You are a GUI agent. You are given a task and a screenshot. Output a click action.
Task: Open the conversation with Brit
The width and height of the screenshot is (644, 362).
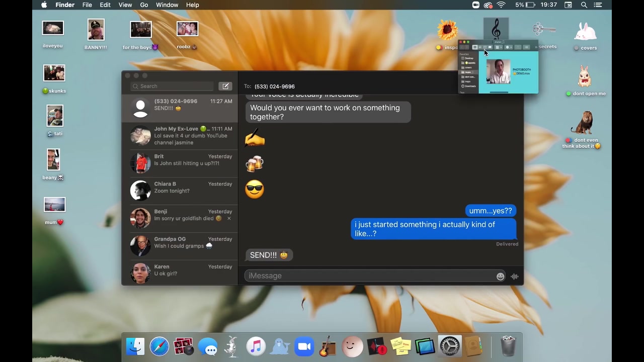(180, 163)
